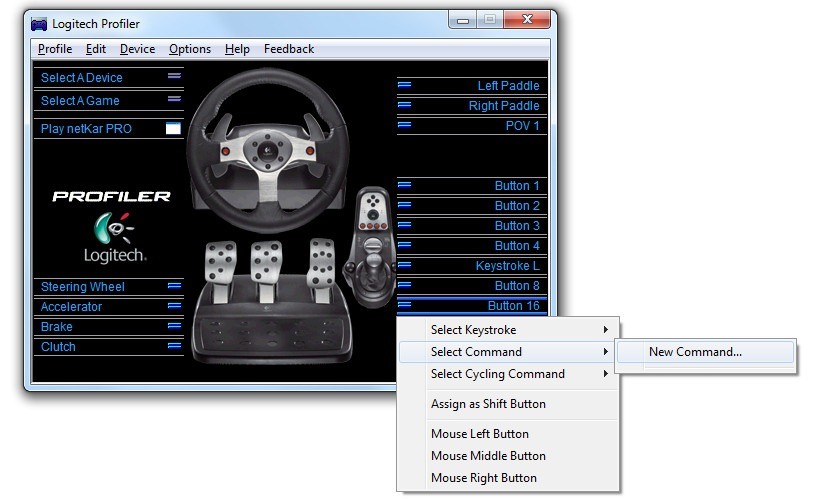Click the Logitech Profiler title bar icon
828x499 pixels.
tap(39, 23)
